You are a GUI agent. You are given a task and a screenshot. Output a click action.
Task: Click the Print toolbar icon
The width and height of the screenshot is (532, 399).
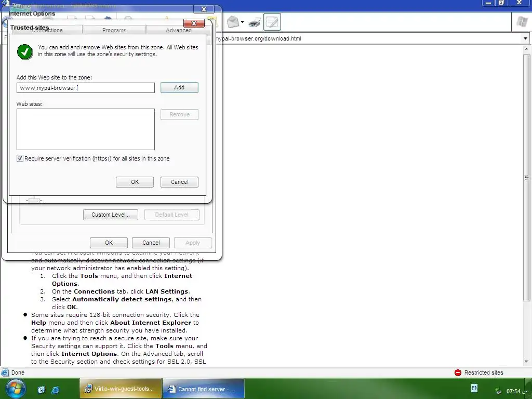pos(255,22)
